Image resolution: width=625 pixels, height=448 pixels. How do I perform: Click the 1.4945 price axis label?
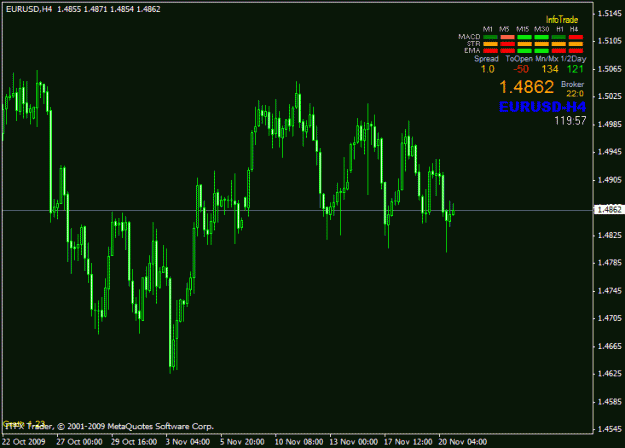point(610,152)
